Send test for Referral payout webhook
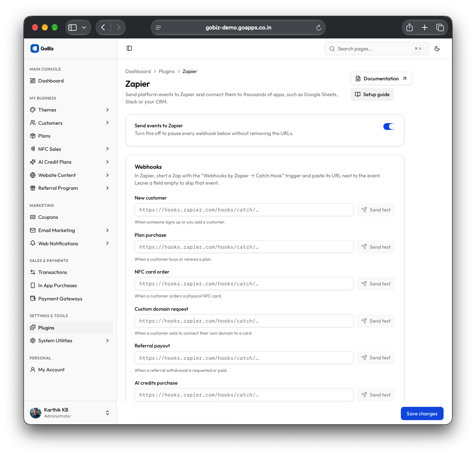The width and height of the screenshot is (476, 456). [376, 358]
